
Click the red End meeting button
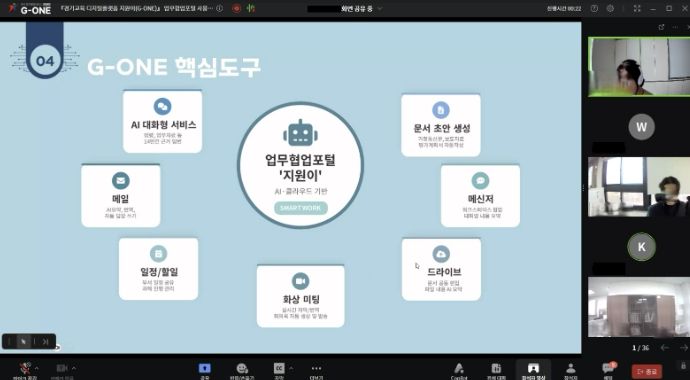[646, 371]
